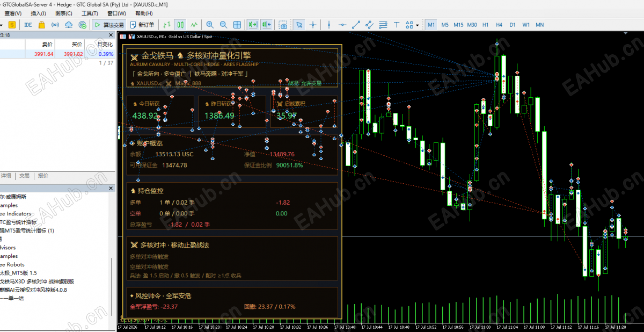Toggle 算法交易 algo trading button
Image resolution: width=644 pixels, height=332 pixels.
click(108, 25)
